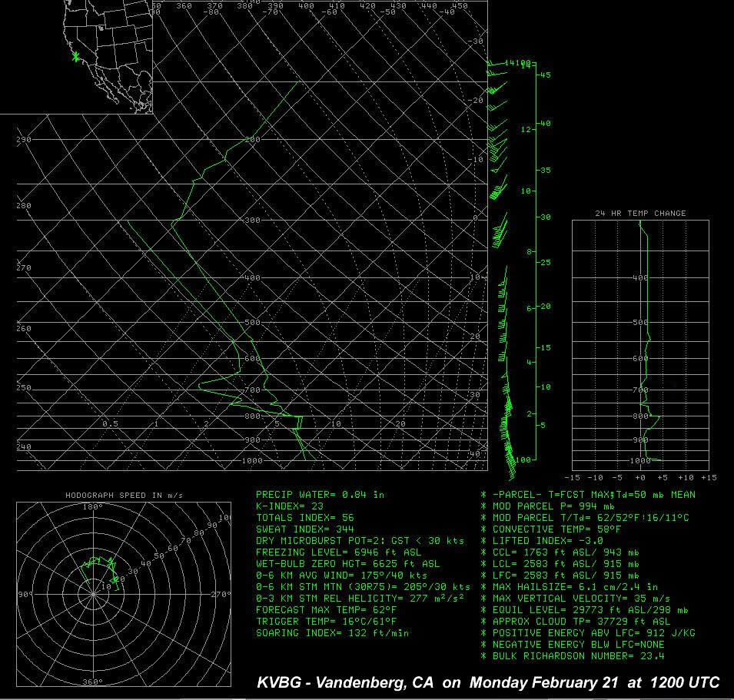Click 'FORECAST MAX TEMP= 62°F' line
Image resolution: width=734 pixels, height=700 pixels.
326,610
